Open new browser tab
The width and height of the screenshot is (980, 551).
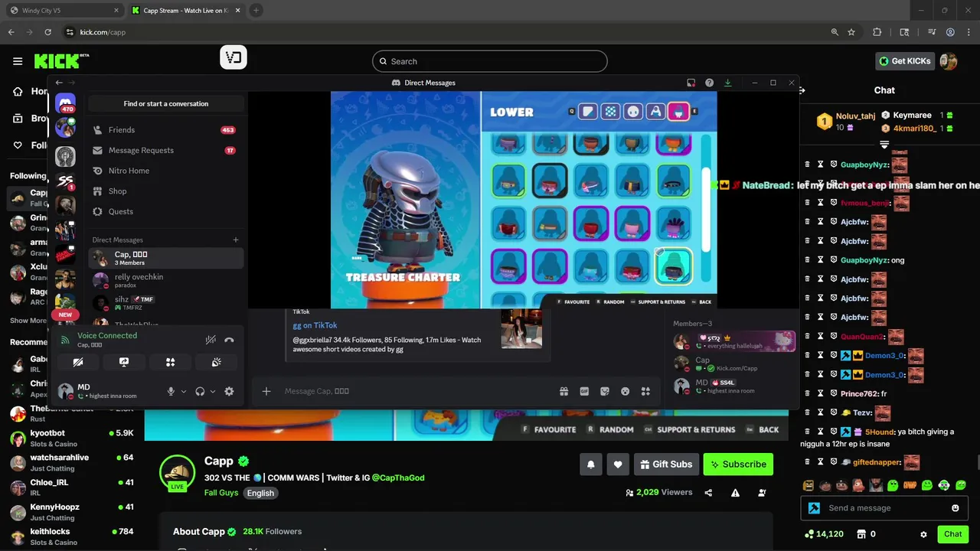click(256, 11)
